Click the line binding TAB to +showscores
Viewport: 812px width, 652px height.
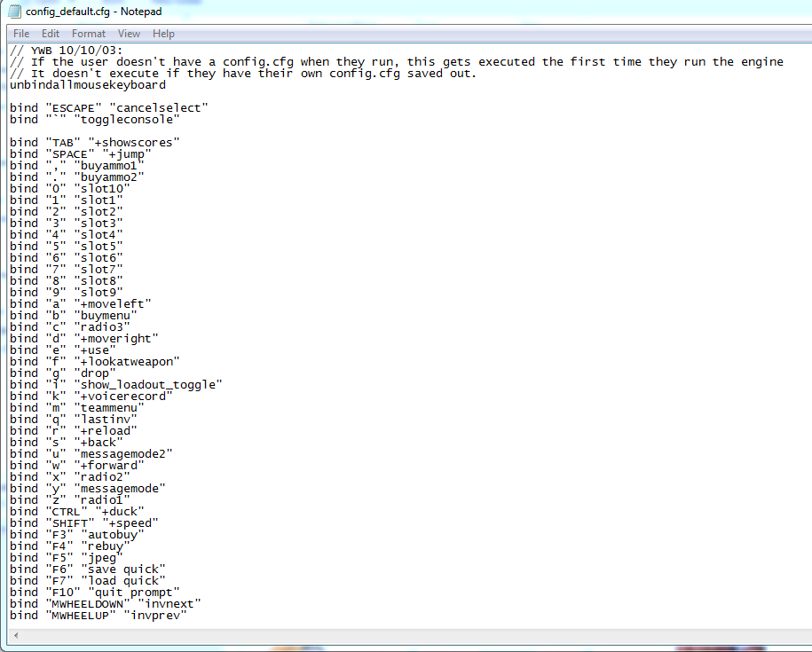coord(95,142)
